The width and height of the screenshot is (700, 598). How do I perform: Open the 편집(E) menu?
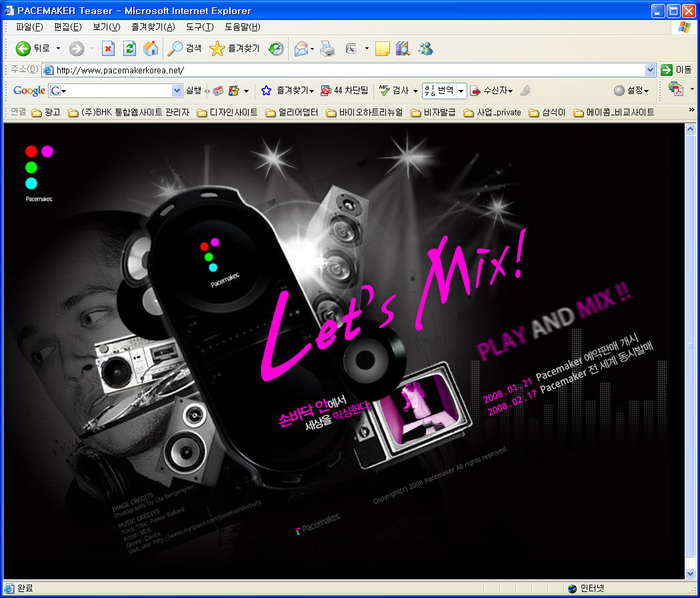click(68, 27)
